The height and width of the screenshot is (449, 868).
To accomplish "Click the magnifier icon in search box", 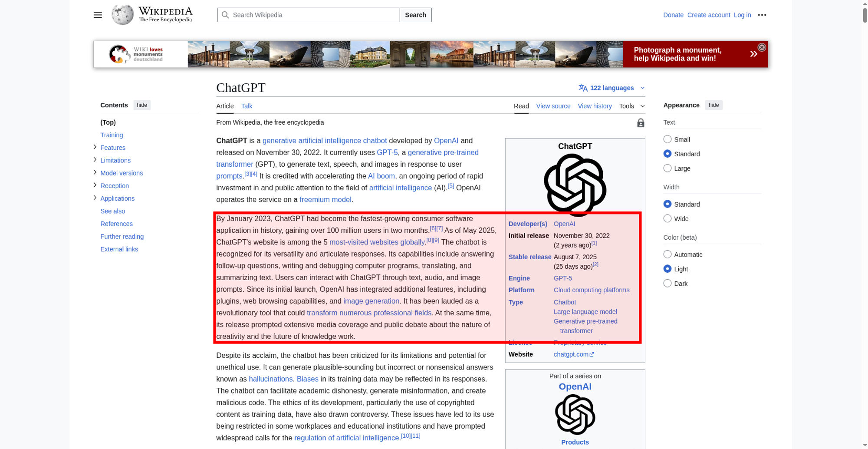I will [x=225, y=15].
